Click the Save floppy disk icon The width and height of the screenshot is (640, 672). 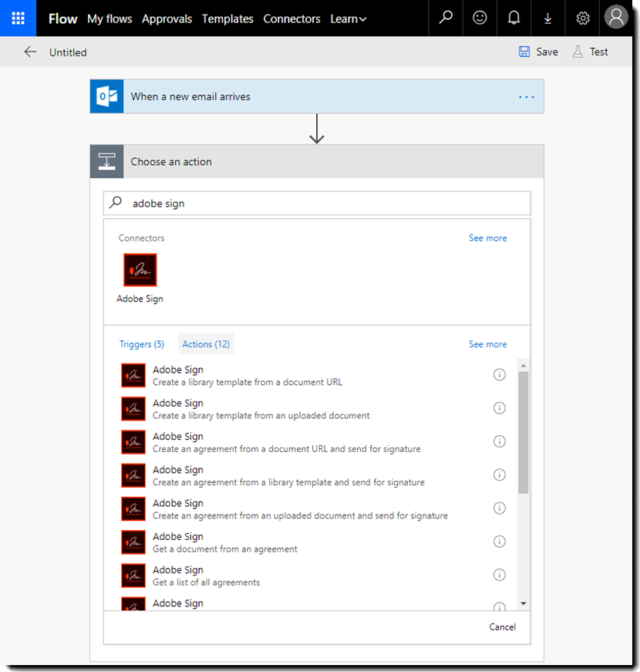(x=524, y=52)
